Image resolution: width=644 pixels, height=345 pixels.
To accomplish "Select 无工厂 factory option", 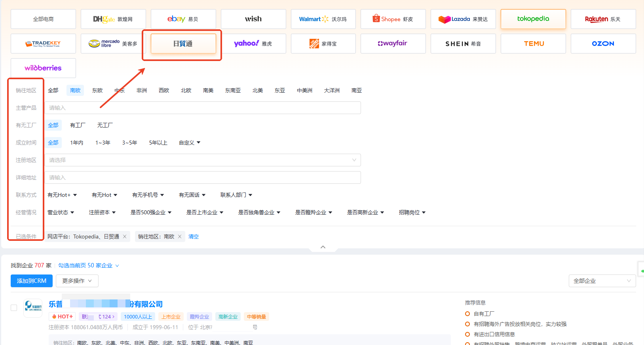I will [105, 125].
